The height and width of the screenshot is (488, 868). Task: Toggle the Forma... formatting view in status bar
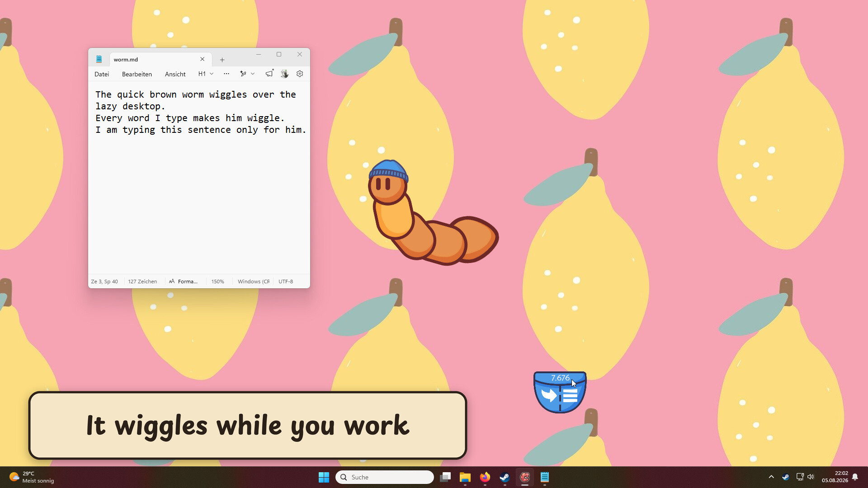[x=183, y=282]
